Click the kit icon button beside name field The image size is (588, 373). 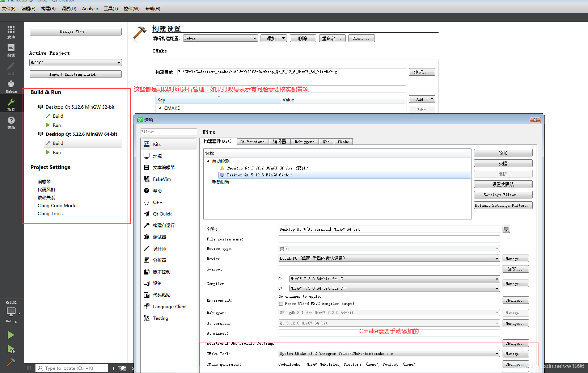coord(506,229)
